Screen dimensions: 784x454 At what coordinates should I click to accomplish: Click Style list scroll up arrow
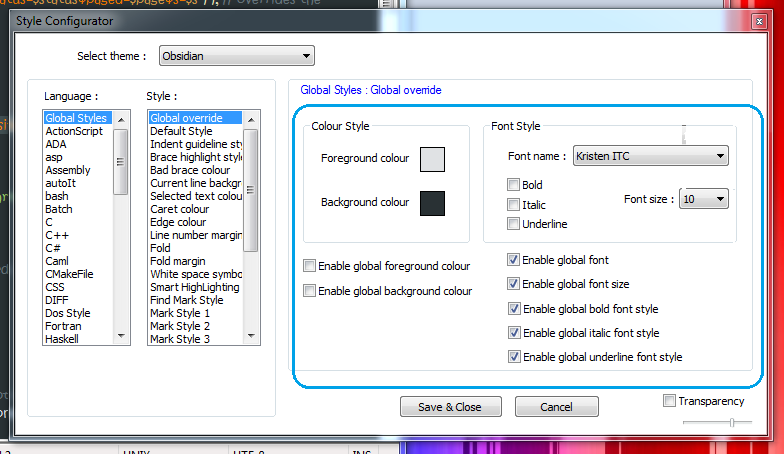point(251,120)
